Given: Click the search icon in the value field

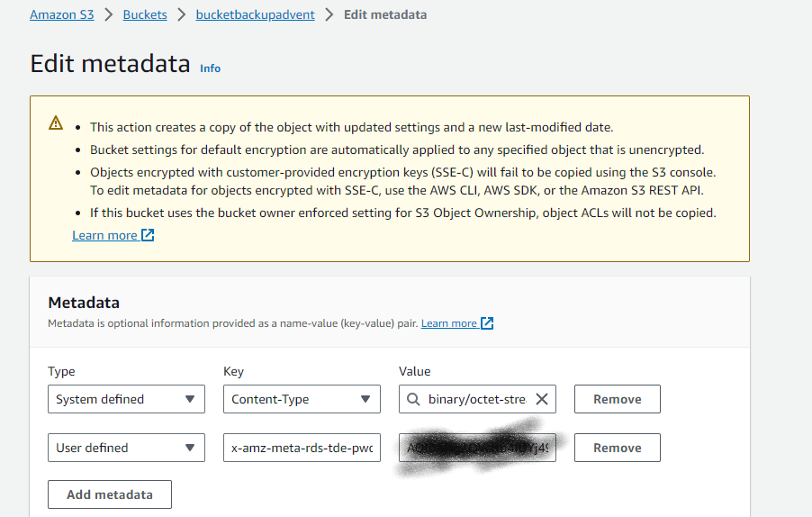Looking at the screenshot, I should pos(413,399).
